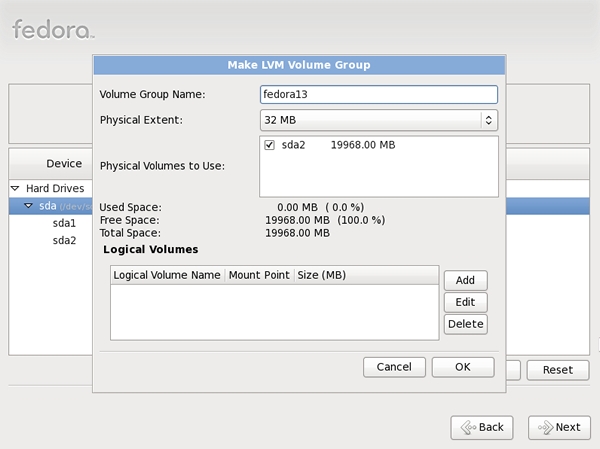This screenshot has width=600, height=449.
Task: Click the forward arrow icon on the Next button
Action: pyautogui.click(x=545, y=427)
